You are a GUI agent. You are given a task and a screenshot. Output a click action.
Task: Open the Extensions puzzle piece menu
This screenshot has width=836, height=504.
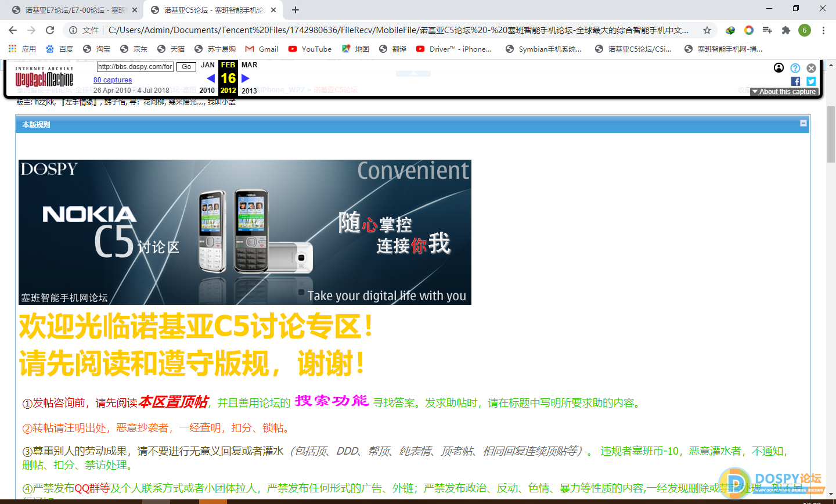click(786, 30)
